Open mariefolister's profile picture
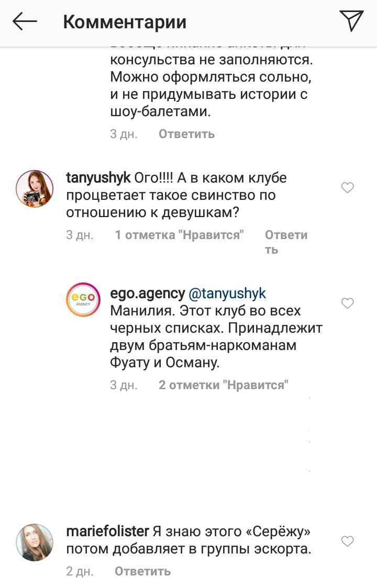The height and width of the screenshot is (588, 377). click(36, 541)
